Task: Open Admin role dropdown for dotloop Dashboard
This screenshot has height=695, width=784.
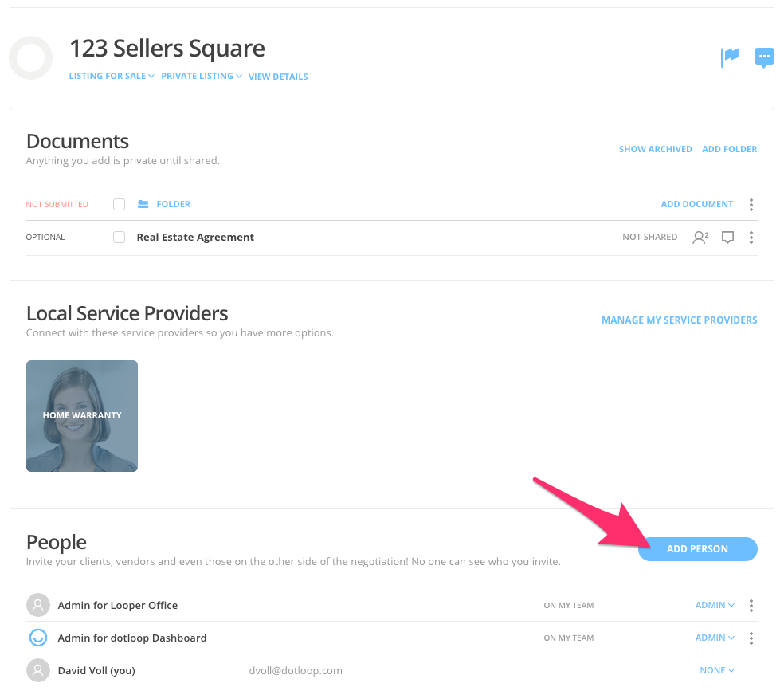Action: tap(715, 638)
